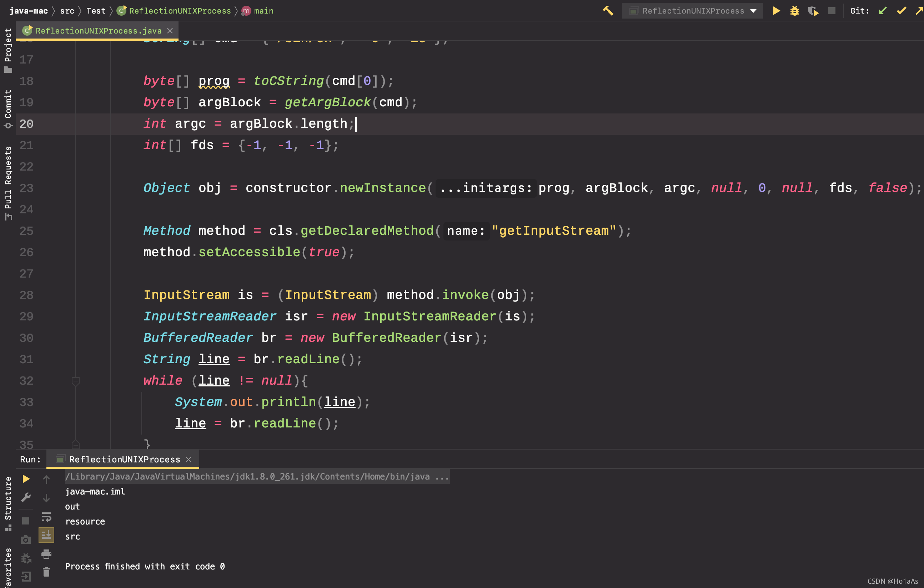Click the Build project hammer icon
Screen dimensions: 924x588
tap(608, 11)
